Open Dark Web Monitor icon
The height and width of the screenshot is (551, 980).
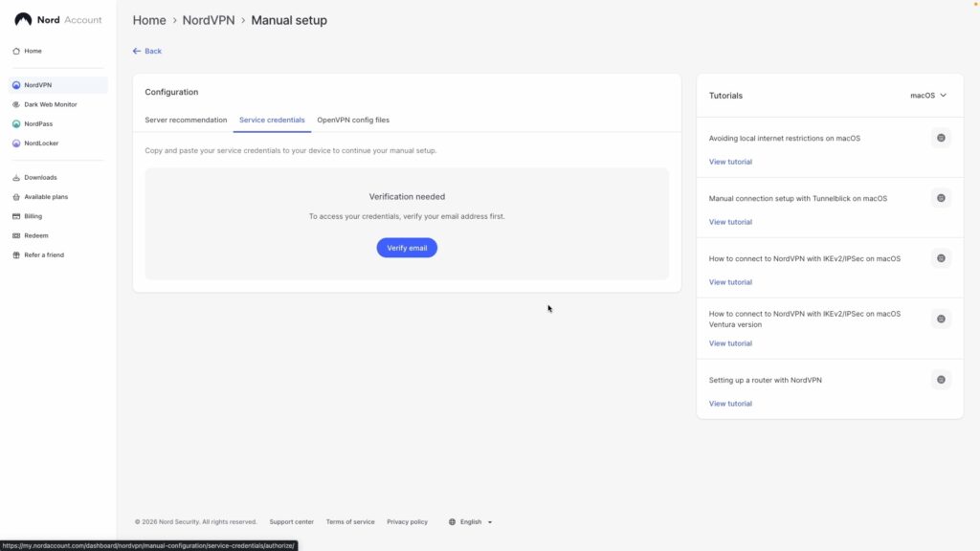tap(16, 104)
